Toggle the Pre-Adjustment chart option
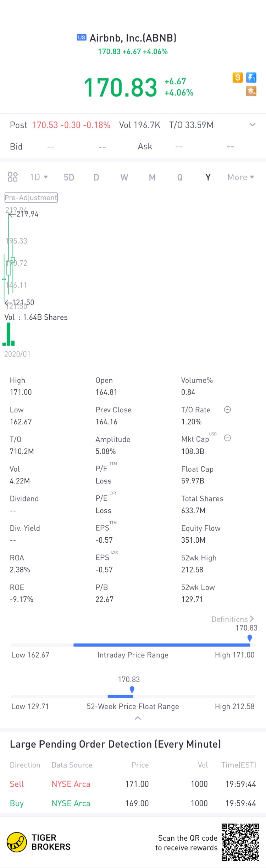 [x=31, y=197]
